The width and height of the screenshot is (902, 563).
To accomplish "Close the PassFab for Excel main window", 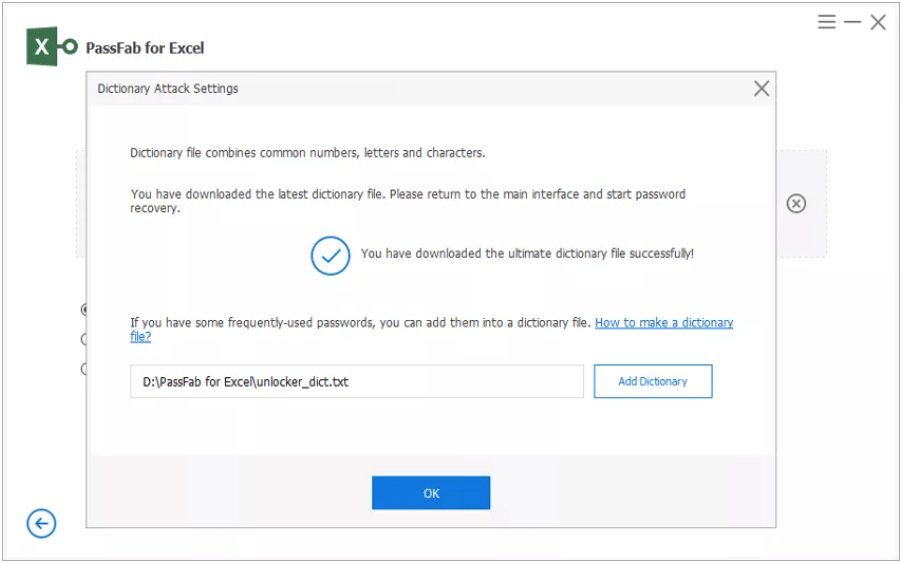I will 878,22.
